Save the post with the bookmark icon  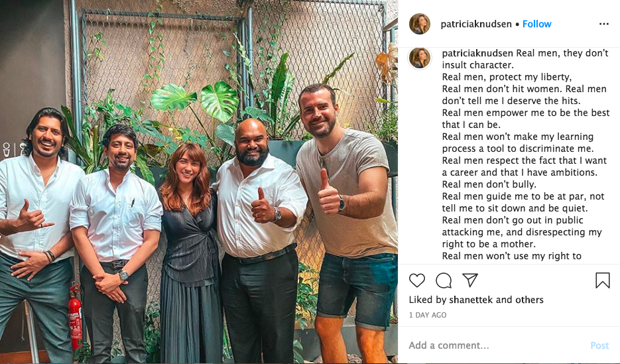[602, 280]
